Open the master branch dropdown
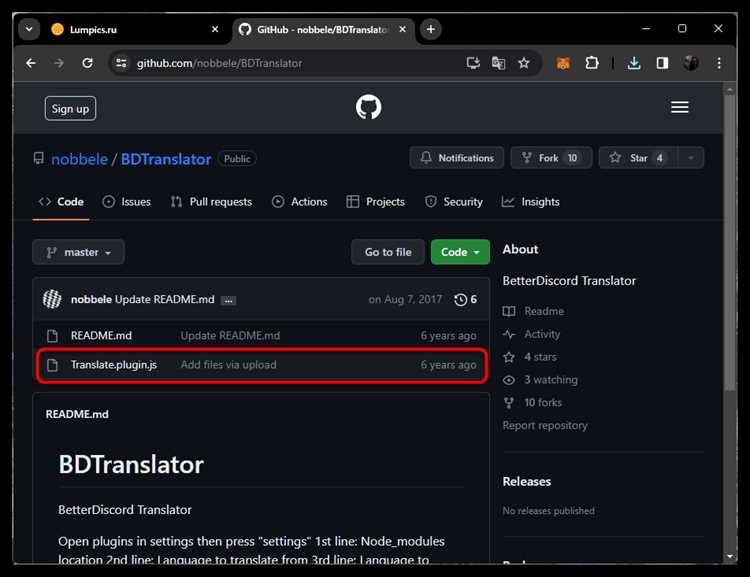Screen dimensions: 750x577 click(78, 252)
